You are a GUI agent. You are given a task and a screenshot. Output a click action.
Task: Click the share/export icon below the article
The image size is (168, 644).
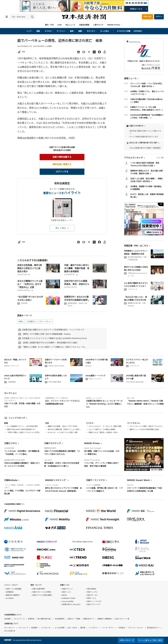coord(105,242)
